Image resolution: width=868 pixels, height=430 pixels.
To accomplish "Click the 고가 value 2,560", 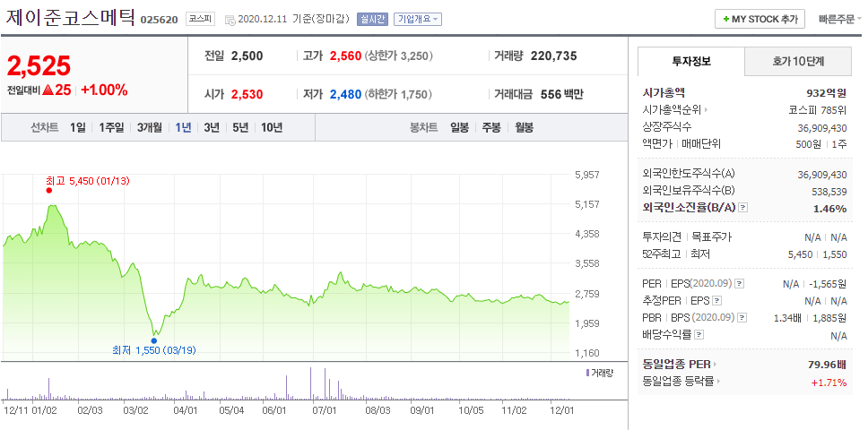I will (345, 56).
